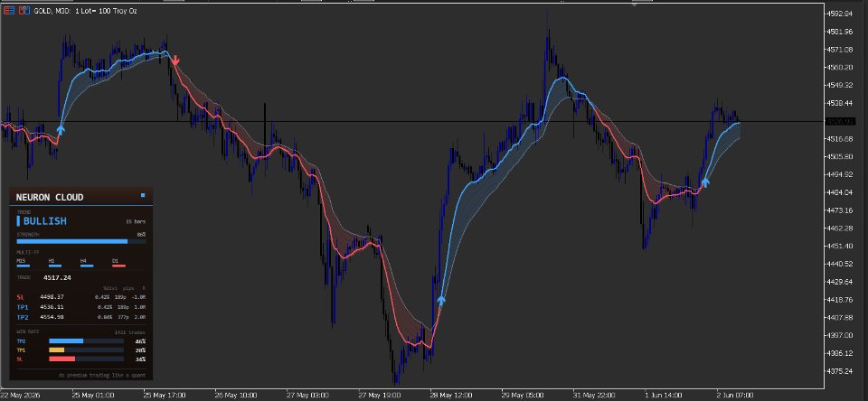868x401 pixels.
Task: Click the BULLISH trend label
Action: pyautogui.click(x=45, y=220)
